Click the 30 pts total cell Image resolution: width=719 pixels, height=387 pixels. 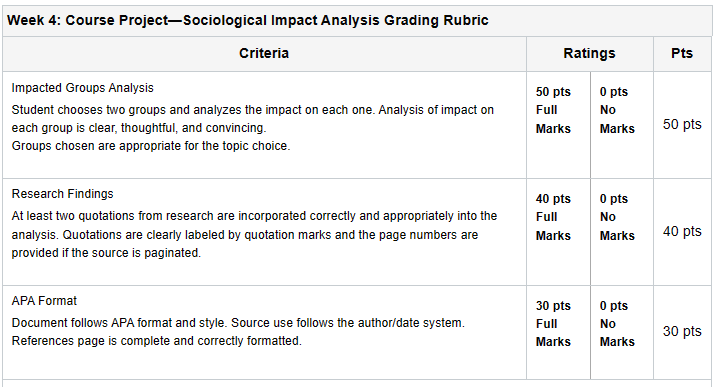pyautogui.click(x=682, y=332)
